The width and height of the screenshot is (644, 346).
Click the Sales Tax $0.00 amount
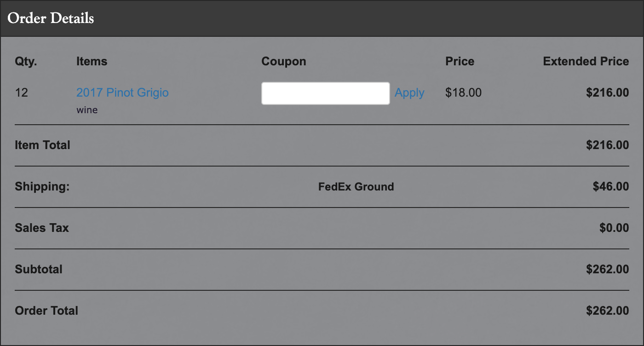(x=614, y=228)
